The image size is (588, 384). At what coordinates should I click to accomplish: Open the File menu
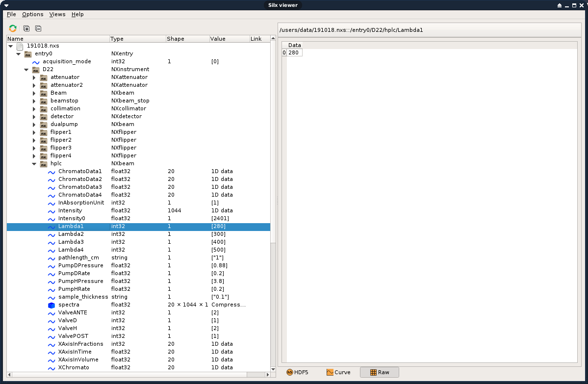(x=11, y=14)
